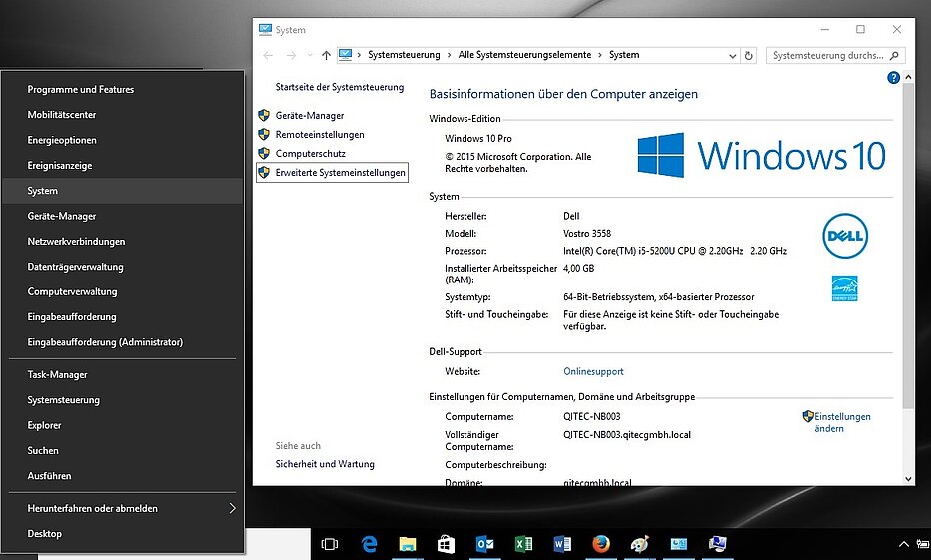Open Excel from the taskbar

point(523,544)
